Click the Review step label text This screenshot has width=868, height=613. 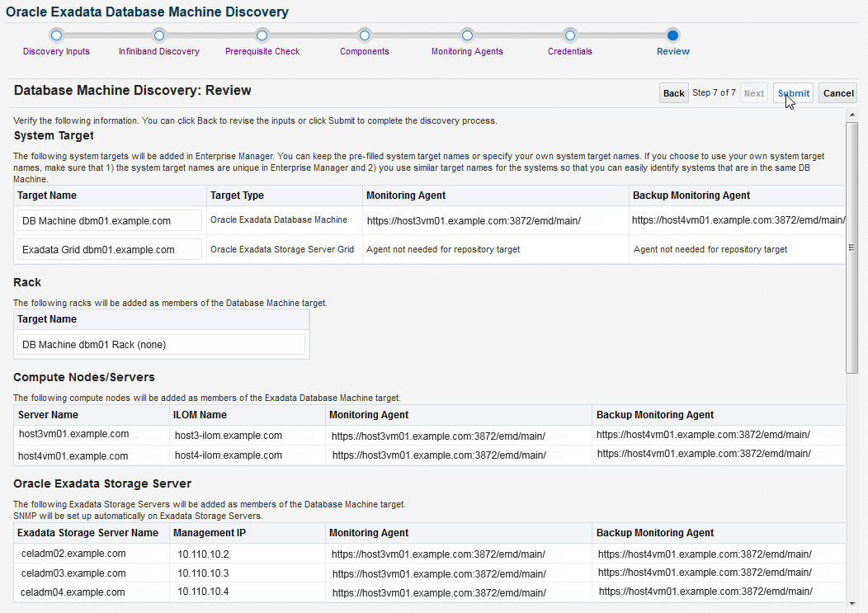click(x=672, y=51)
